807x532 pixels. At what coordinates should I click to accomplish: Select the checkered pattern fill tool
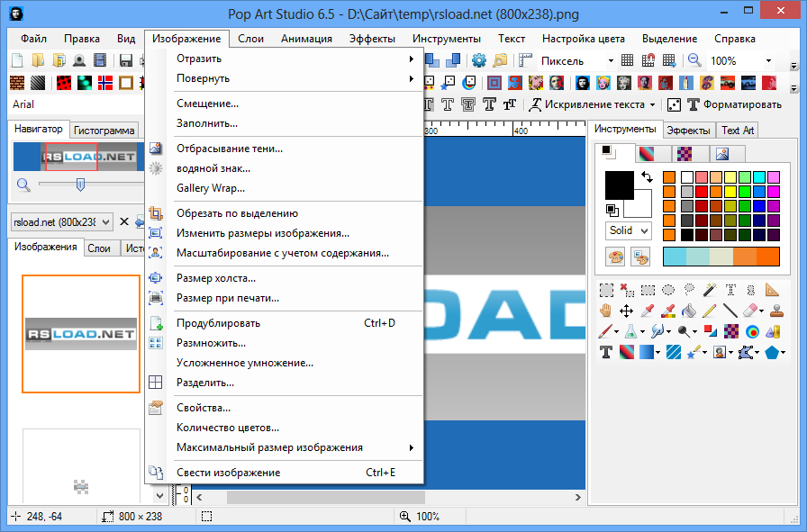(x=730, y=331)
